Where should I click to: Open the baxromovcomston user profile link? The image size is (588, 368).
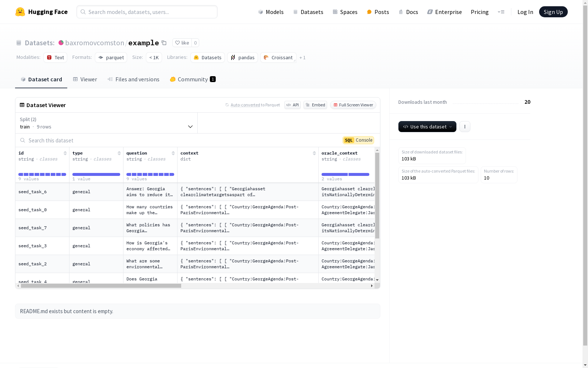tap(95, 43)
